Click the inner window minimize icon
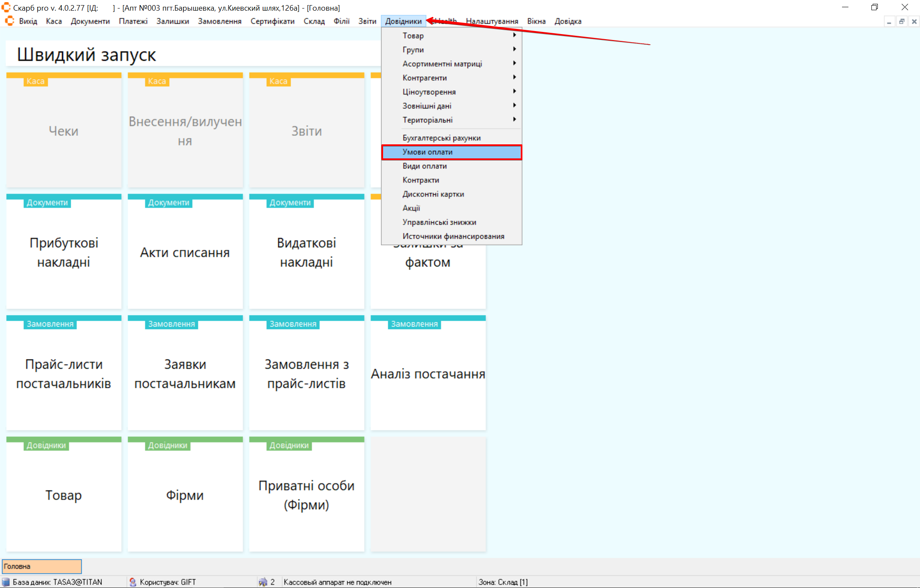Screen dimensions: 920x588 click(889, 21)
